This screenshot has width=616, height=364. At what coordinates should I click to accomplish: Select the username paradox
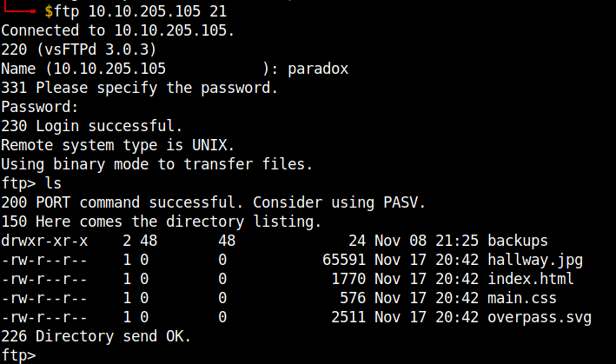click(318, 69)
